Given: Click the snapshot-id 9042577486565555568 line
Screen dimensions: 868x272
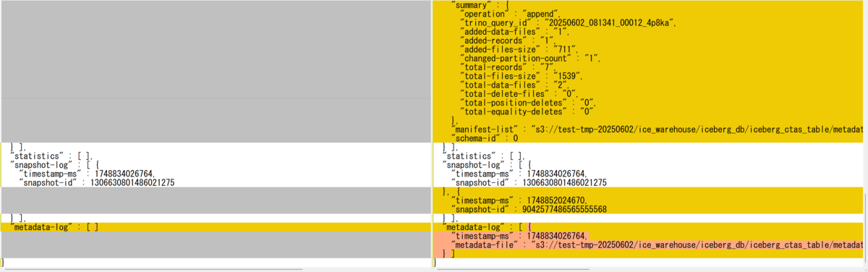Looking at the screenshot, I should click(x=529, y=209).
